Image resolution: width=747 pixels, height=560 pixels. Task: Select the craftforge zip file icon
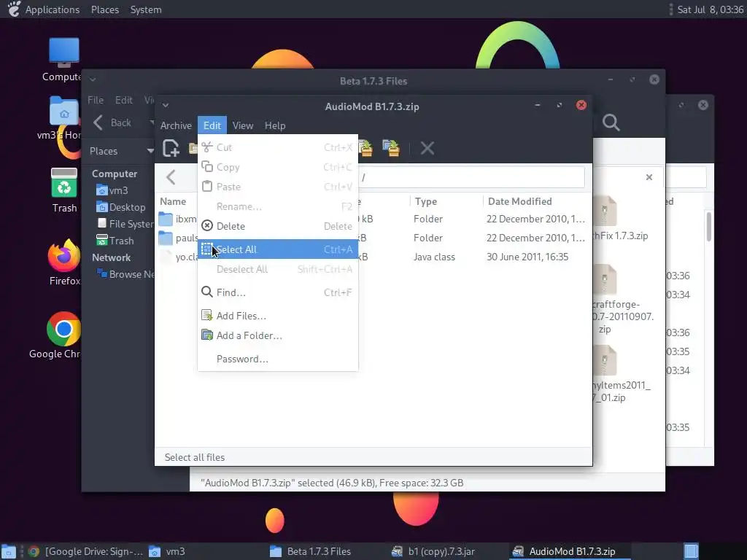605,280
